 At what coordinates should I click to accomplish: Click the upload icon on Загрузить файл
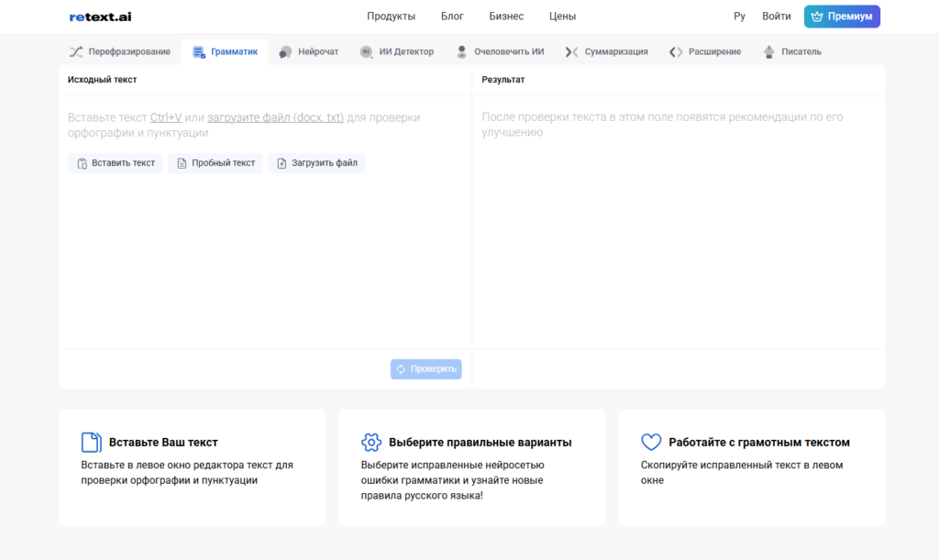tap(282, 163)
